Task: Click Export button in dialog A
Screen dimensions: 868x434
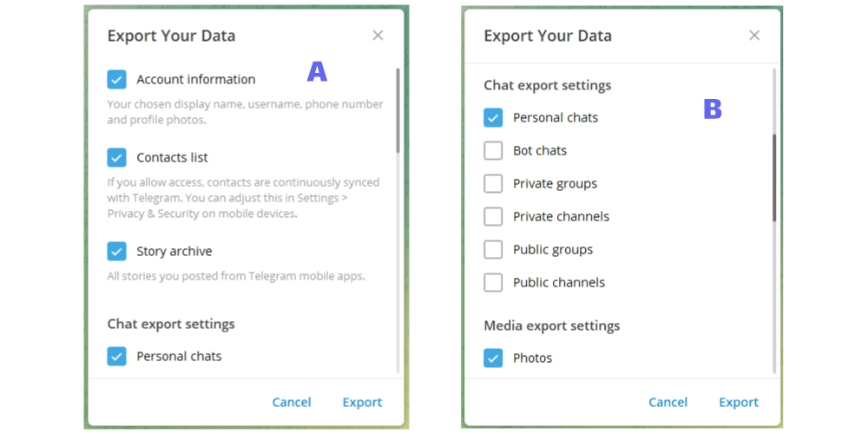Action: click(362, 402)
